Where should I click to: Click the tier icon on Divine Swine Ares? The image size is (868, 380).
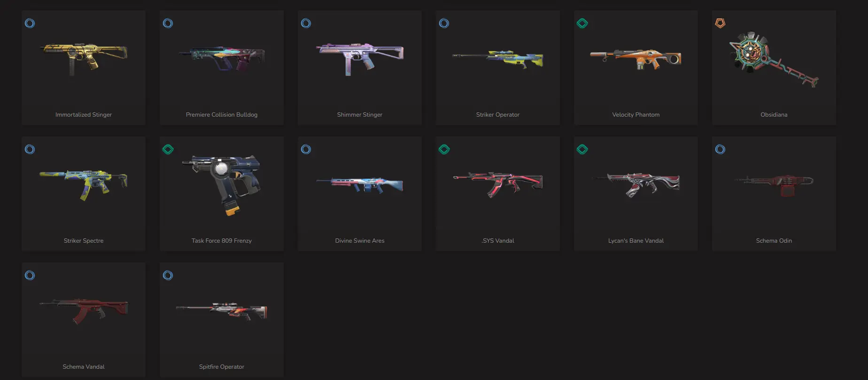pos(306,149)
